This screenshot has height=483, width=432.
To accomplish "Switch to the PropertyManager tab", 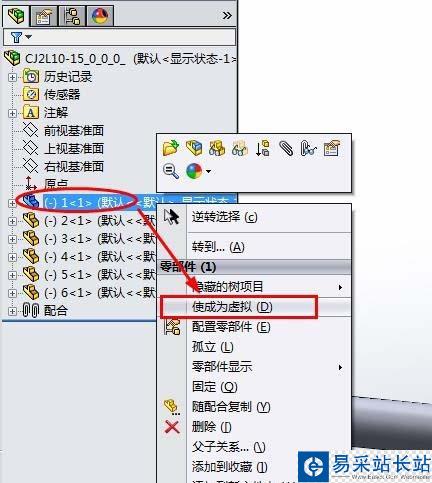I will pyautogui.click(x=44, y=16).
